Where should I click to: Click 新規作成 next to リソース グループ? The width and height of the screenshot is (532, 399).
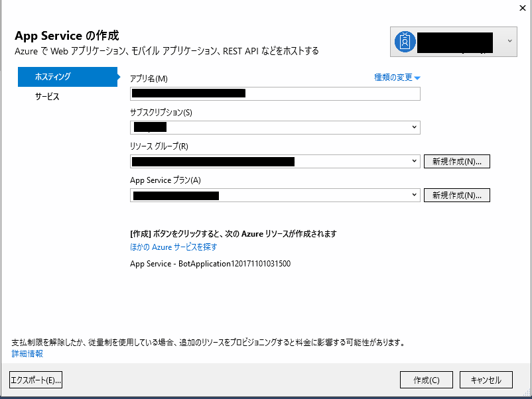456,161
